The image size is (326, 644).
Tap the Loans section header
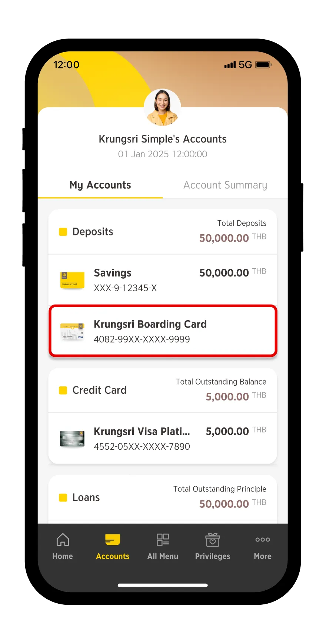[163, 497]
